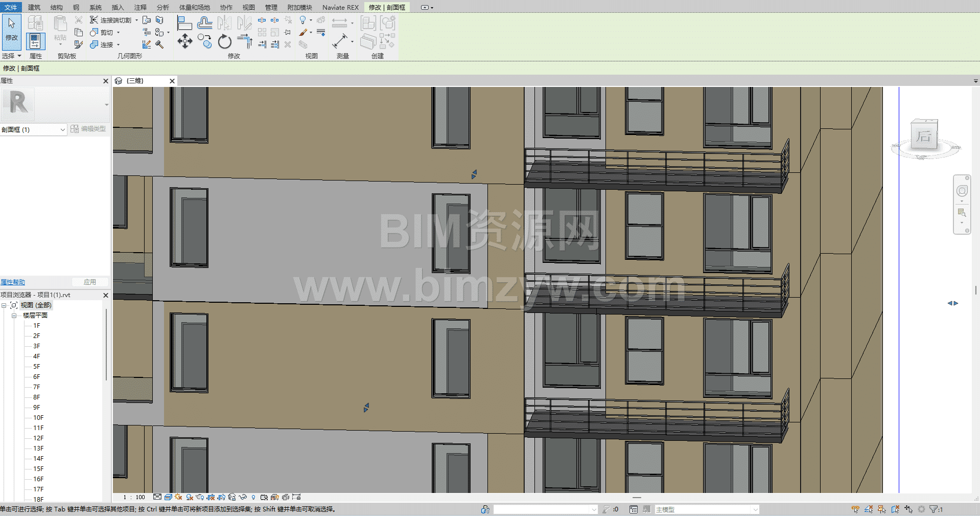This screenshot has width=980, height=516.
Task: Open the 文件 File tab
Action: (x=11, y=7)
